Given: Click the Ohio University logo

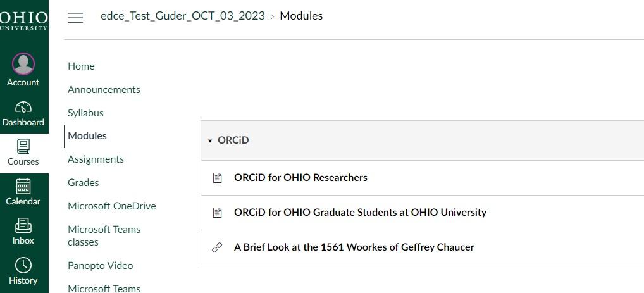Looking at the screenshot, I should pos(23,19).
